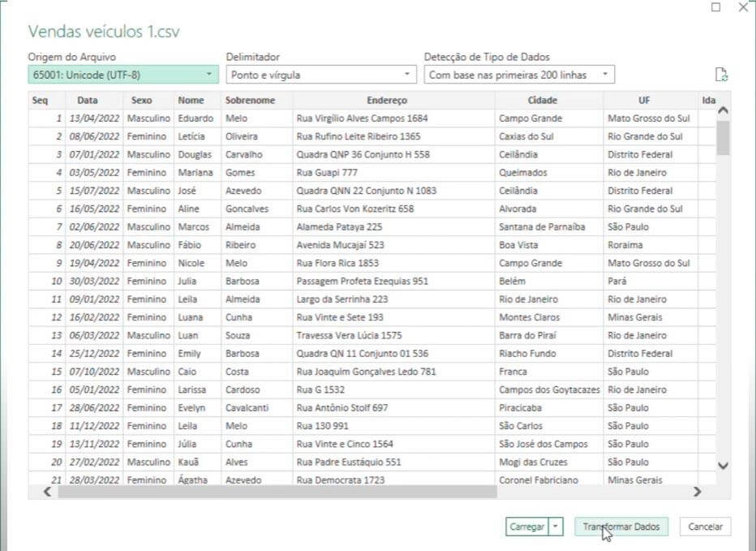The width and height of the screenshot is (756, 551).
Task: Maximize the import dialog window
Action: 715,7
